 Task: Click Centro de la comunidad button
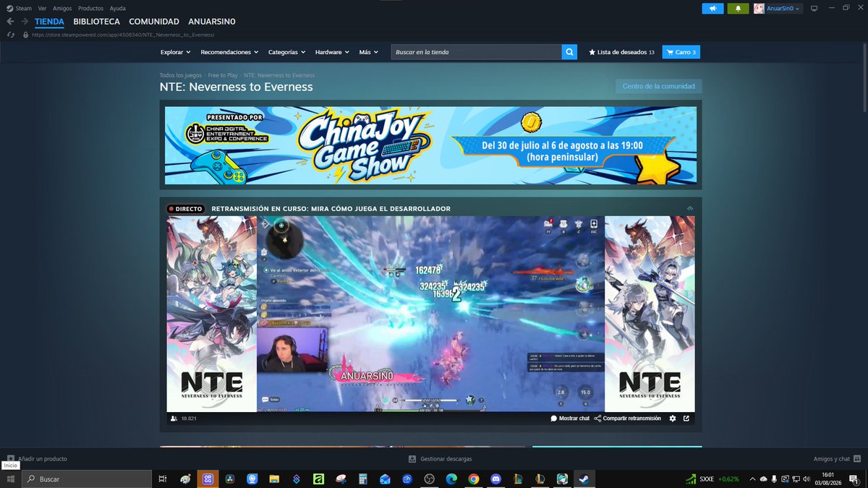pos(658,86)
